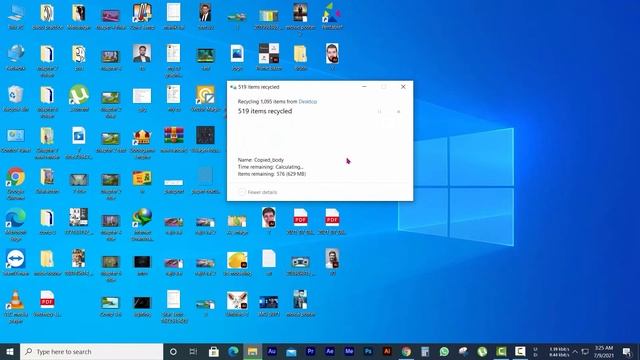This screenshot has height=360, width=640.
Task: Open Adobe Audition from the taskbar
Action: point(272,351)
